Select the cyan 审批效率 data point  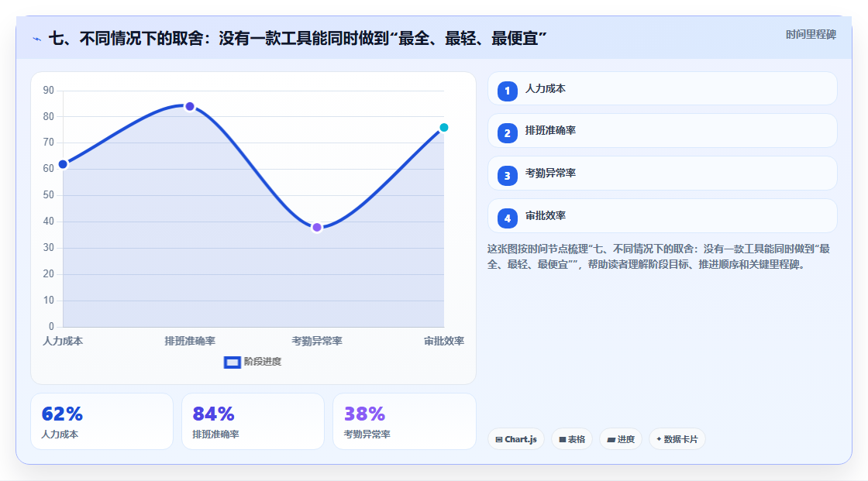443,128
